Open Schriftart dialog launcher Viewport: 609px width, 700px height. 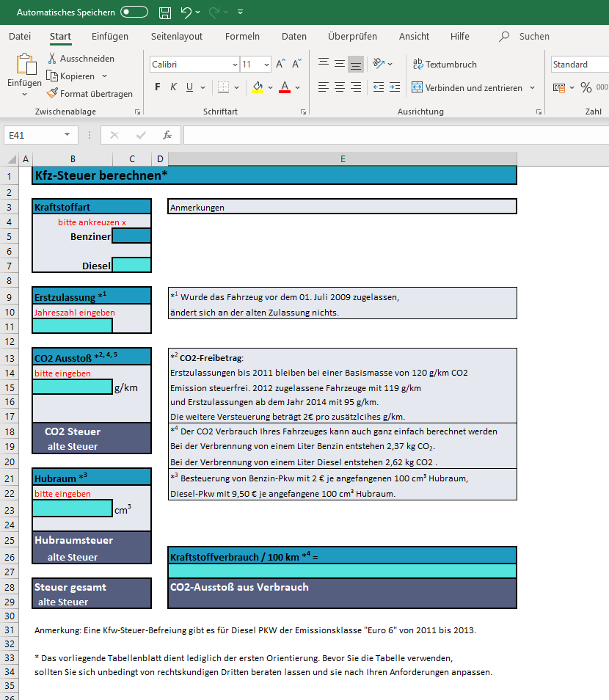pyautogui.click(x=303, y=112)
